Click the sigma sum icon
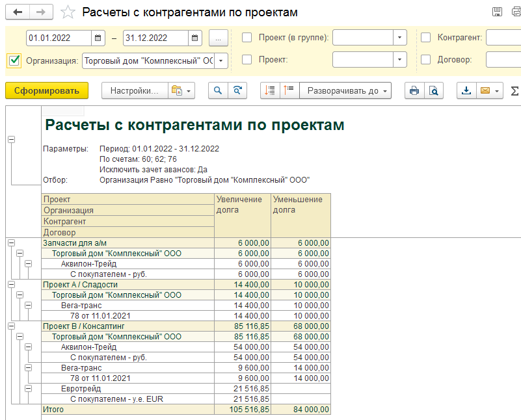 point(514,90)
